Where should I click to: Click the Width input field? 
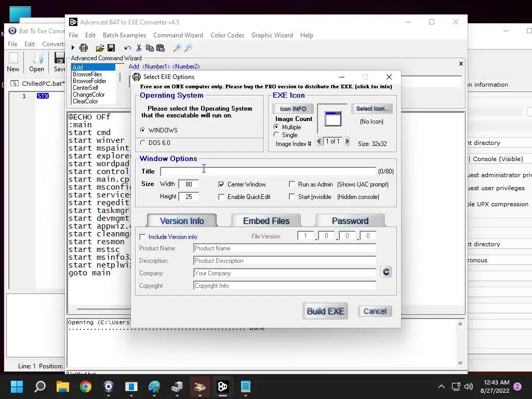coord(189,184)
